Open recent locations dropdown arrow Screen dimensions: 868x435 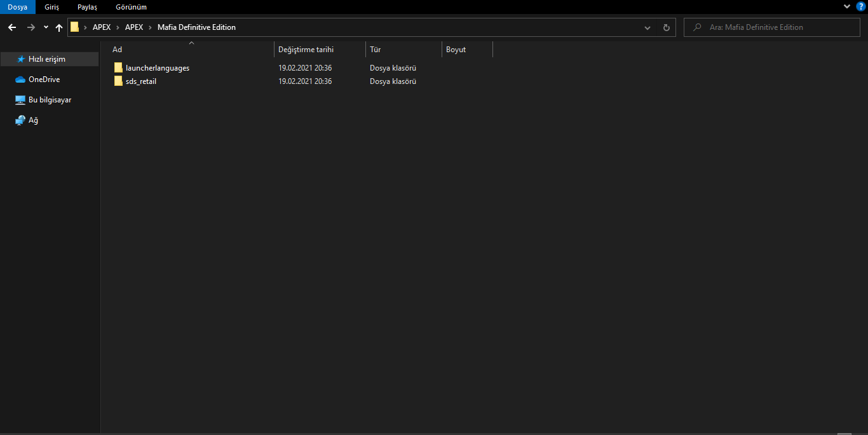(x=46, y=27)
